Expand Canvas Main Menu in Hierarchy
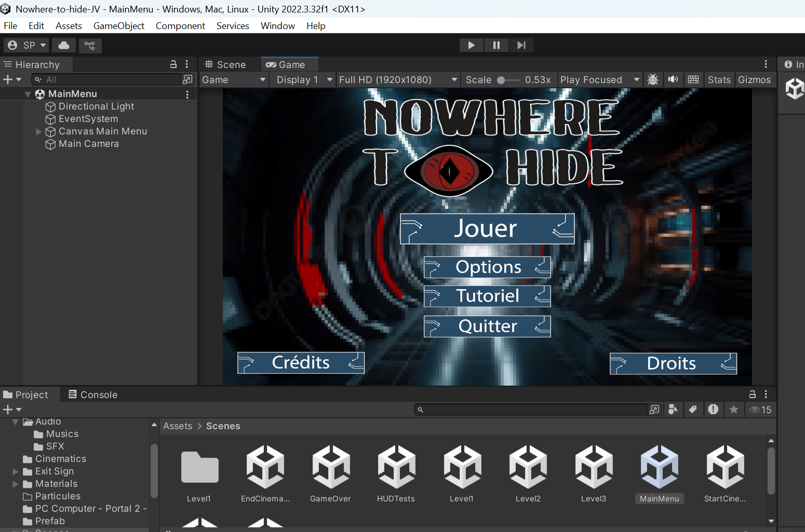 click(x=38, y=132)
